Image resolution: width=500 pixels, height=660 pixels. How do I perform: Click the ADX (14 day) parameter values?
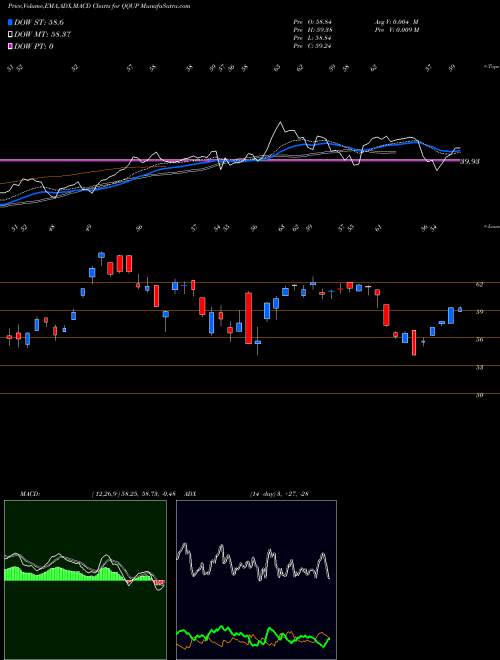[279, 494]
